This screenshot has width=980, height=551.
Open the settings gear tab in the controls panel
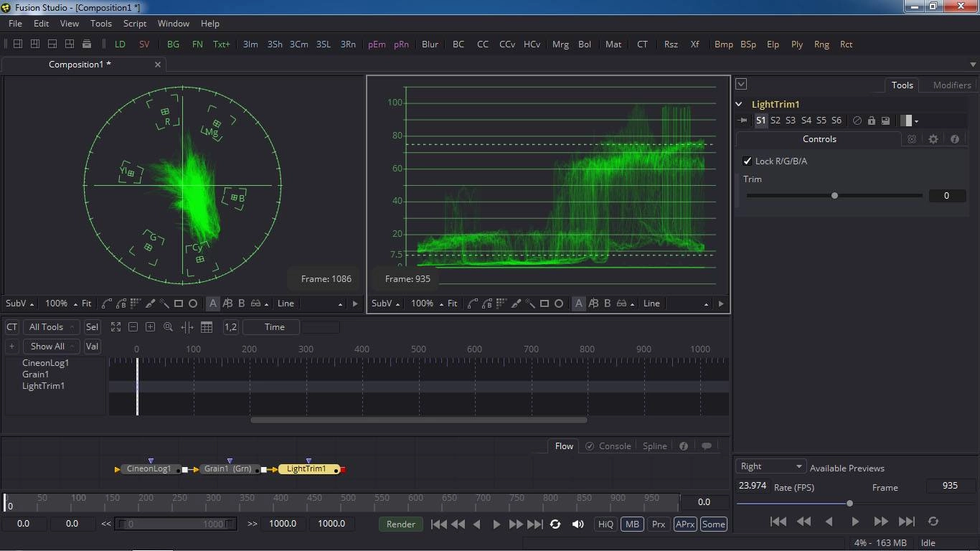pyautogui.click(x=933, y=139)
